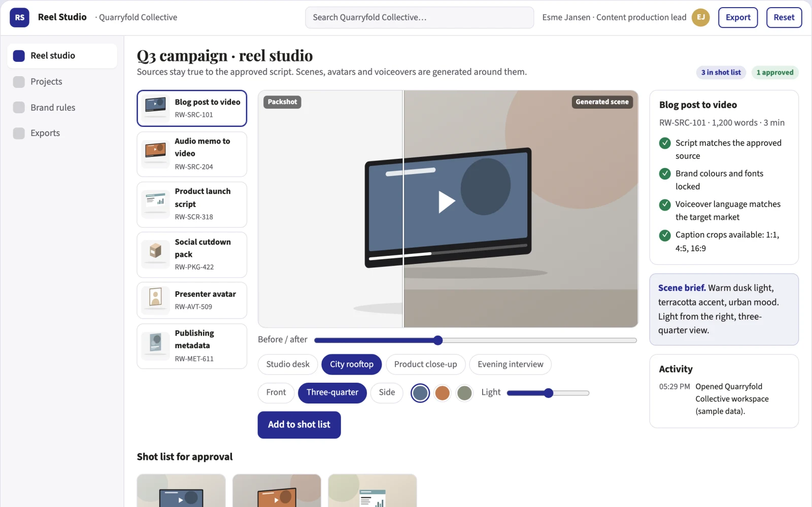Click the Brand rules sidebar icon
Screen dimensions: 812x507
(x=19, y=108)
